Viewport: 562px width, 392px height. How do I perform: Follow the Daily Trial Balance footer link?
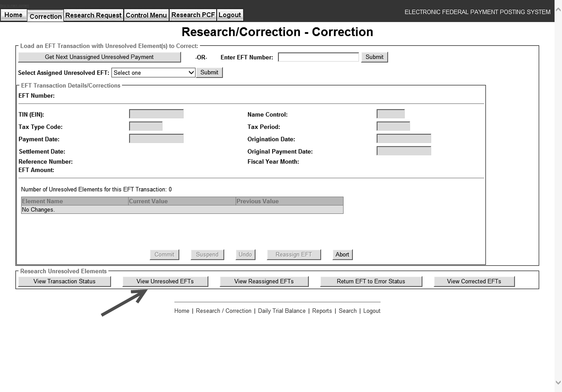[x=281, y=311]
